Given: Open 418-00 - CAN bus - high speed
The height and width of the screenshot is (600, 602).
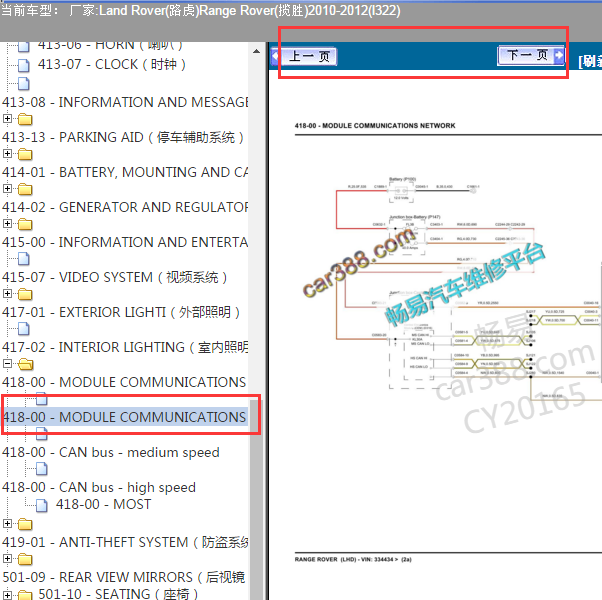Looking at the screenshot, I should click(x=99, y=487).
